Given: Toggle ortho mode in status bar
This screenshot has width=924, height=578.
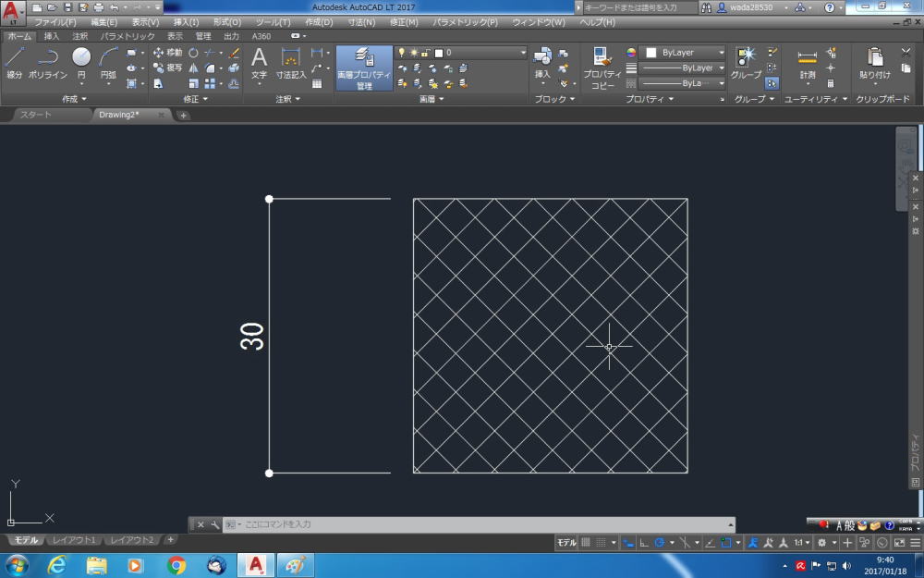Looking at the screenshot, I should tap(644, 543).
